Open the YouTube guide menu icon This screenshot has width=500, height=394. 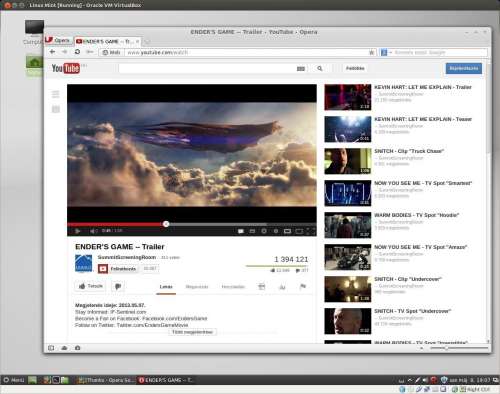pos(56,94)
